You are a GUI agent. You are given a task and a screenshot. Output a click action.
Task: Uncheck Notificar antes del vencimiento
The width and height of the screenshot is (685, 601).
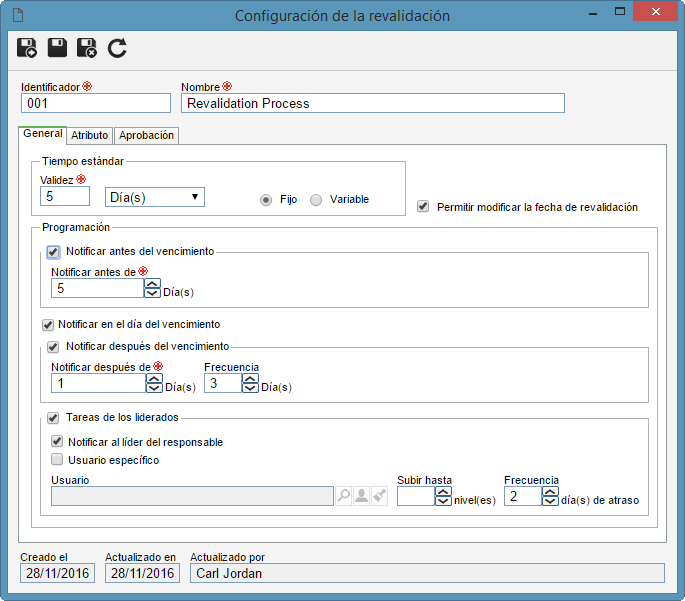pos(53,252)
